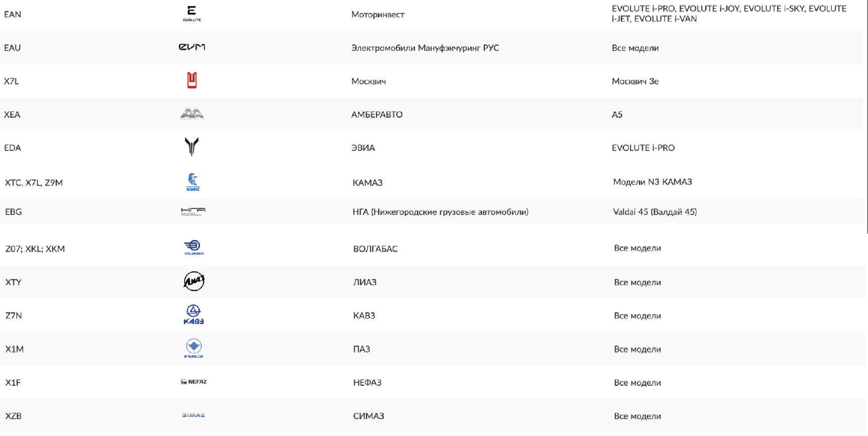Screen dimensions: 868x436
Task: Click the NGA logo icon
Action: click(193, 211)
